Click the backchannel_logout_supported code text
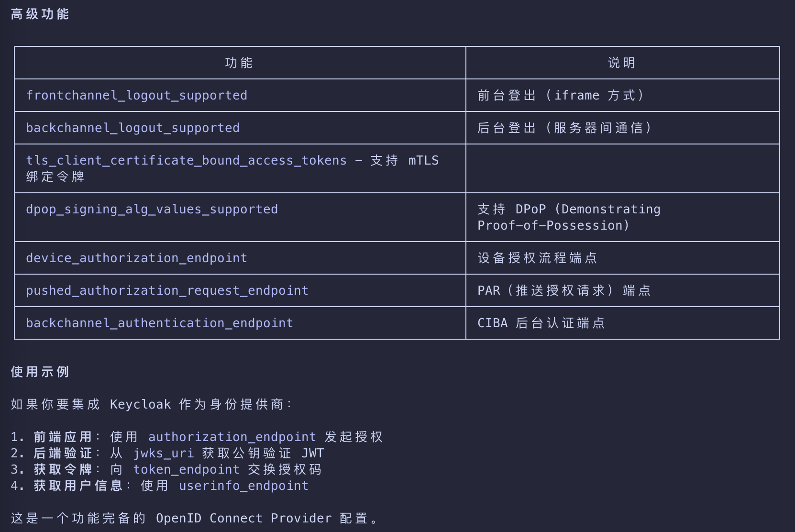This screenshot has width=795, height=532. coord(132,128)
